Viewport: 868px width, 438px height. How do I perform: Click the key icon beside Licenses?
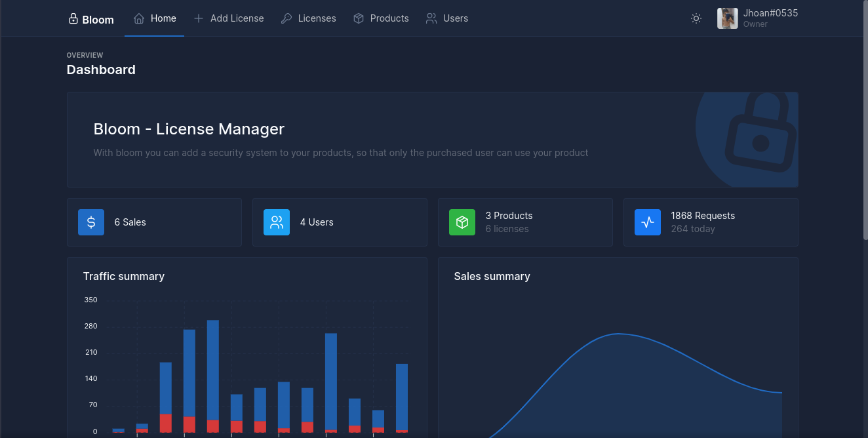[x=286, y=18]
